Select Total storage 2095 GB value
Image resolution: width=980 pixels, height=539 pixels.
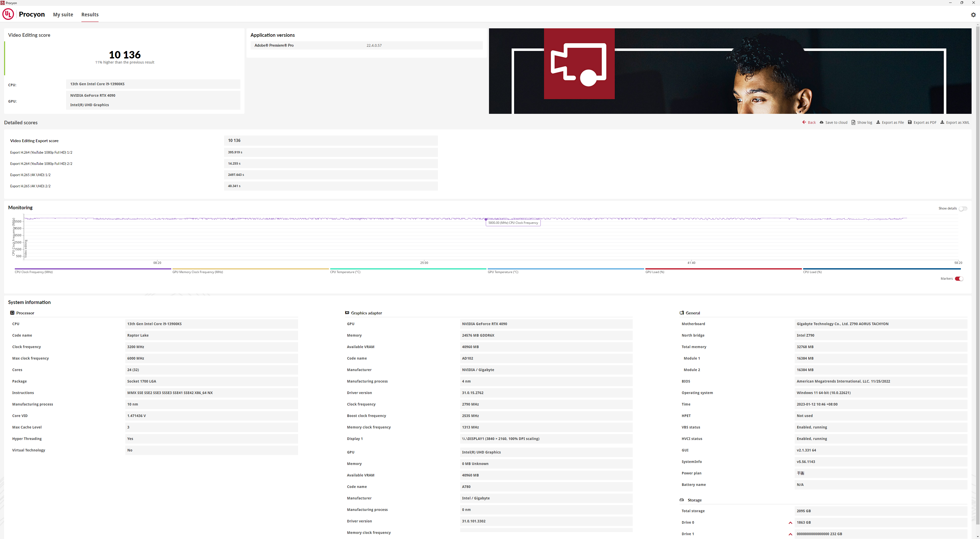(x=881, y=511)
